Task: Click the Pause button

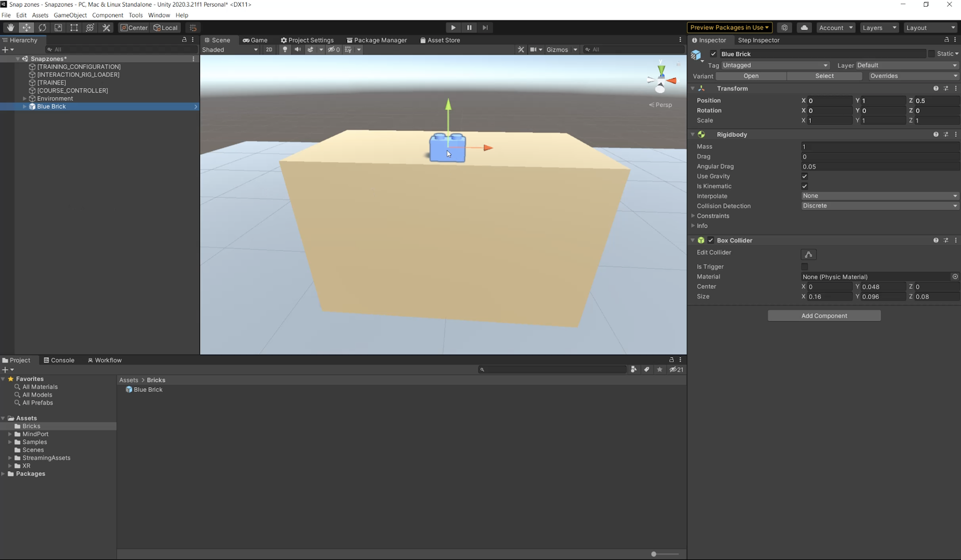Action: click(x=469, y=28)
